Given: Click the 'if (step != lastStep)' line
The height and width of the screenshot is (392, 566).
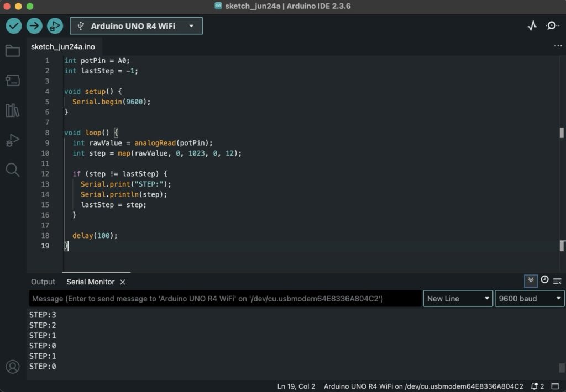Looking at the screenshot, I should (x=120, y=174).
